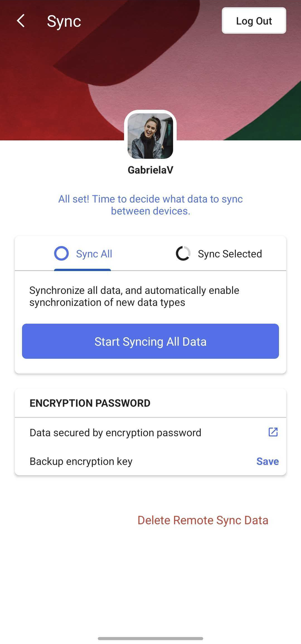This screenshot has height=644, width=301.
Task: Open encryption password external link icon
Action: [x=273, y=432]
